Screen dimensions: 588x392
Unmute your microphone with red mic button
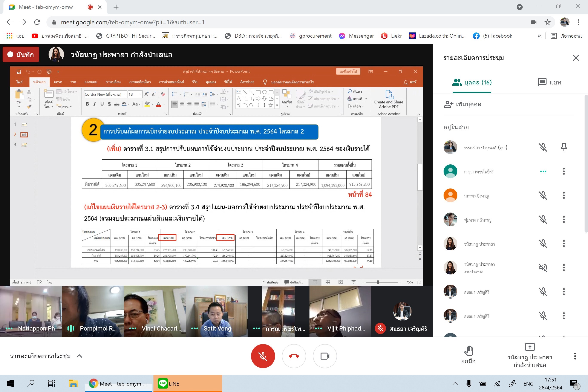coord(263,356)
